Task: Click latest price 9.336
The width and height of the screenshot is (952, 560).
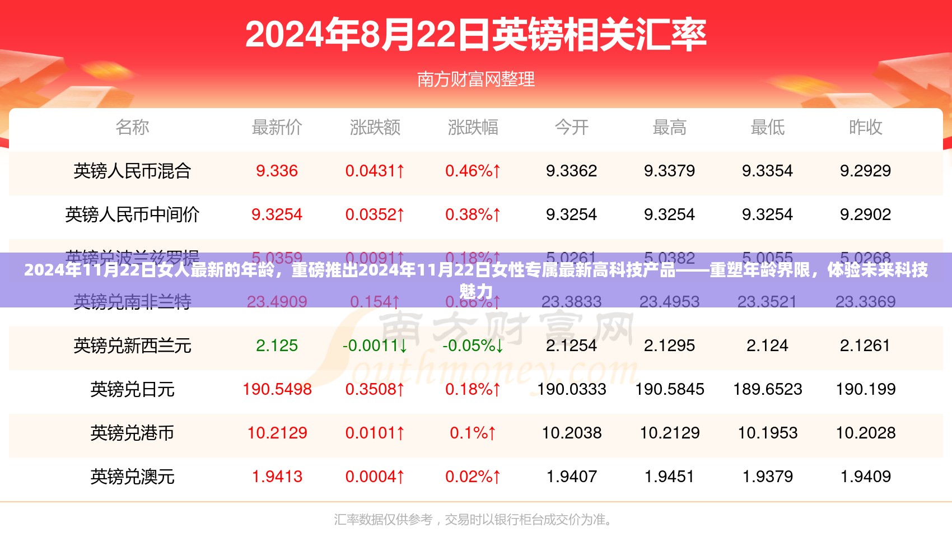Action: (277, 171)
